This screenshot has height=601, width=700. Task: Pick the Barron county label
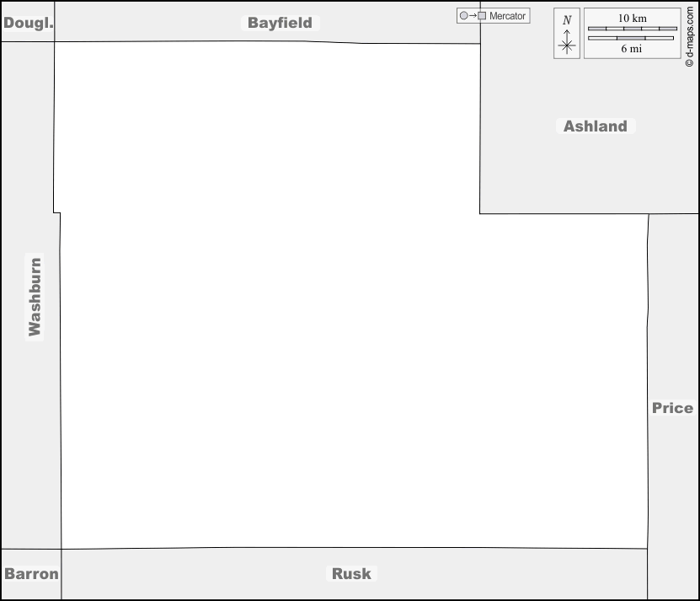point(31,574)
